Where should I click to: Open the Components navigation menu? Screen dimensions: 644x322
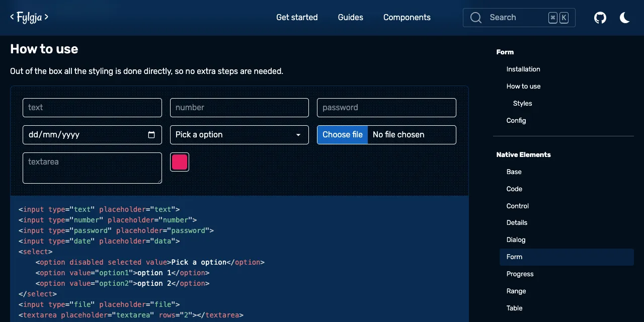[407, 17]
